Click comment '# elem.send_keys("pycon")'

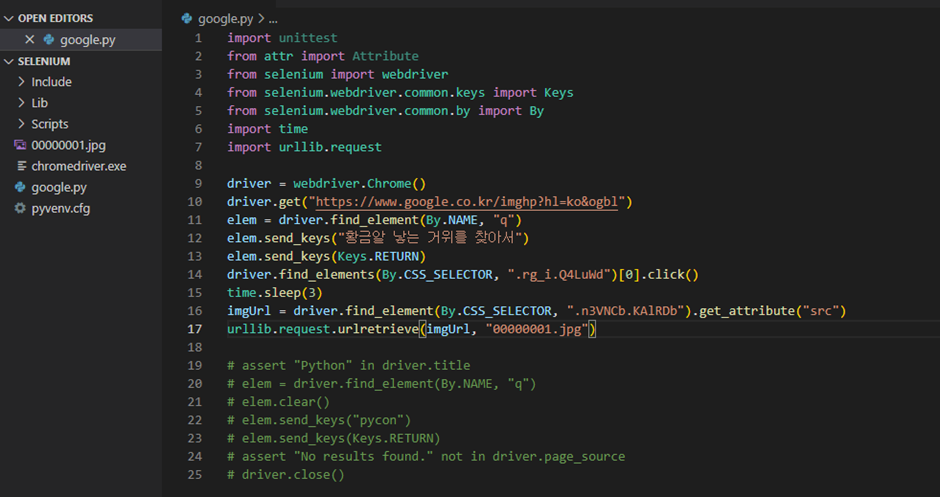pos(319,420)
